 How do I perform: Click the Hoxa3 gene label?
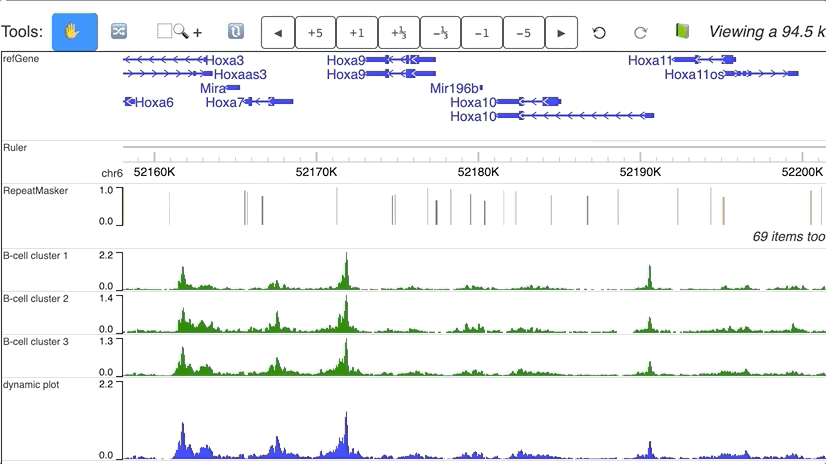pos(223,60)
